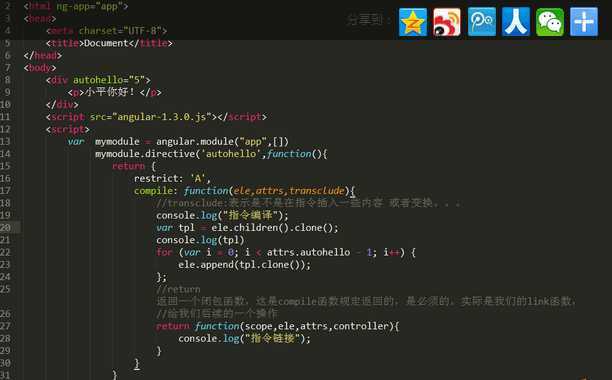Click the 'restrict: 'A',' line

(x=172, y=178)
